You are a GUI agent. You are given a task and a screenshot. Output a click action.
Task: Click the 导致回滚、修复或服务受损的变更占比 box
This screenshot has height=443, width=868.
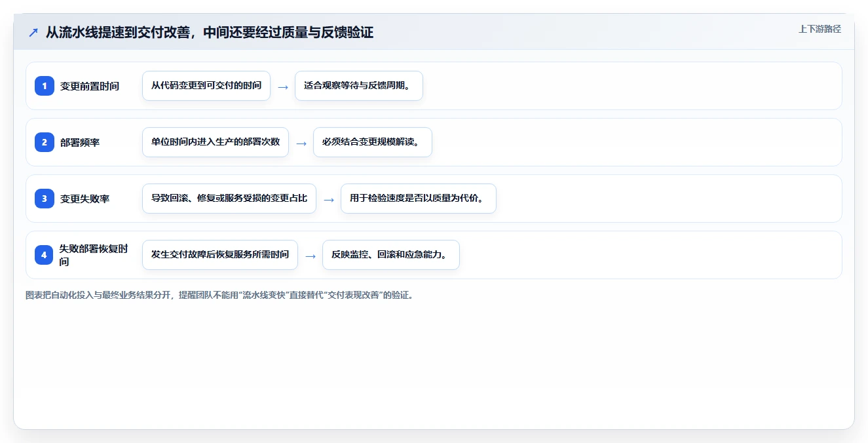229,199
